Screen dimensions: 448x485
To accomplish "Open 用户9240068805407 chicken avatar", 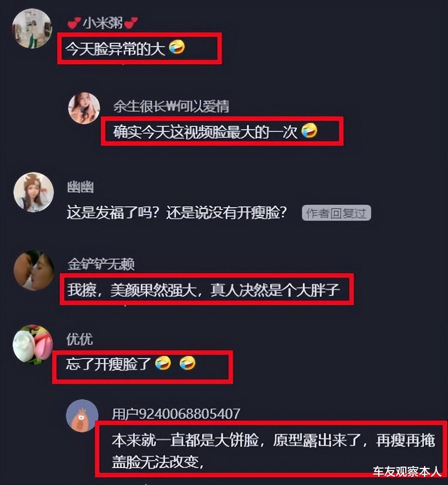I will point(82,416).
